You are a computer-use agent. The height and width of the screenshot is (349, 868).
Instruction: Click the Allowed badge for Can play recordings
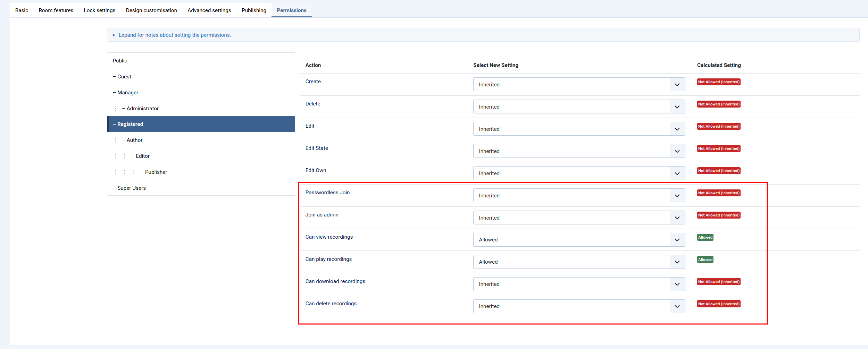pyautogui.click(x=705, y=259)
